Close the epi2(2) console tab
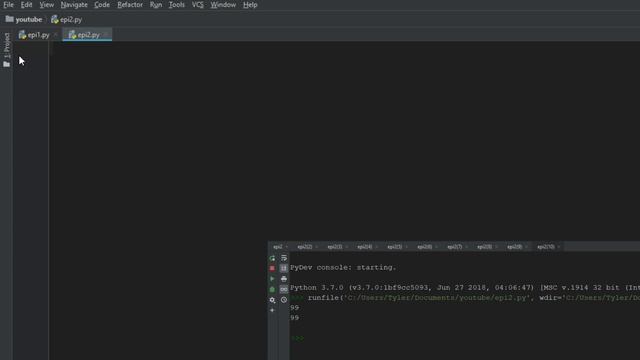 click(316, 247)
